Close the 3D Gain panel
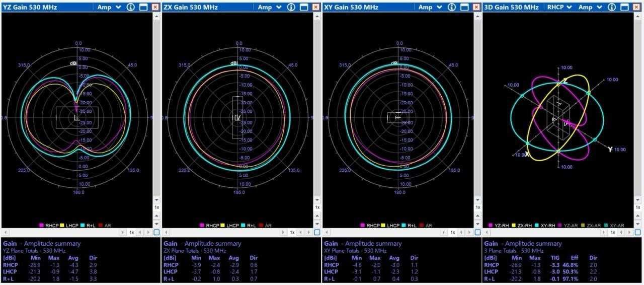644x285 pixels. (x=636, y=7)
